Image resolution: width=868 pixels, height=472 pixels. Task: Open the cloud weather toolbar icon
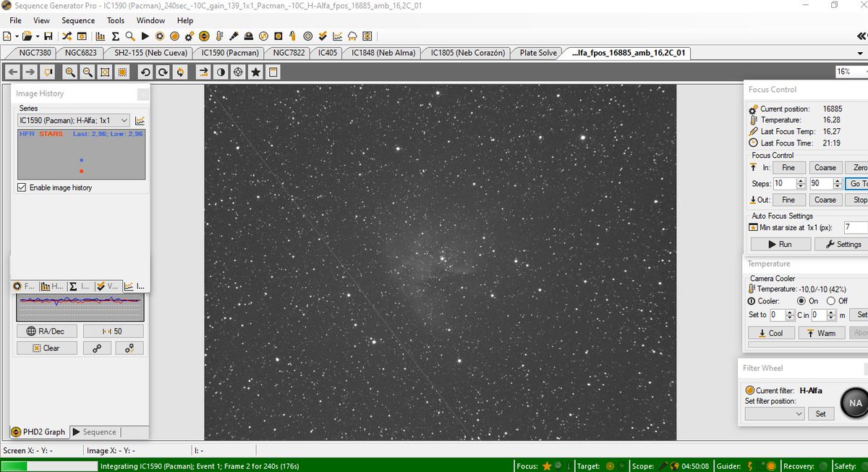tap(352, 36)
